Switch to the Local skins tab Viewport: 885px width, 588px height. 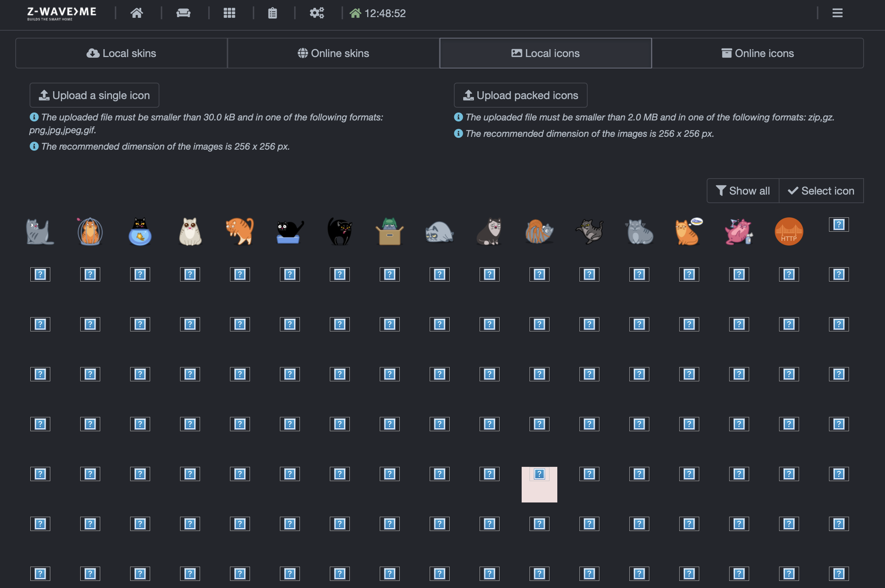click(x=121, y=53)
